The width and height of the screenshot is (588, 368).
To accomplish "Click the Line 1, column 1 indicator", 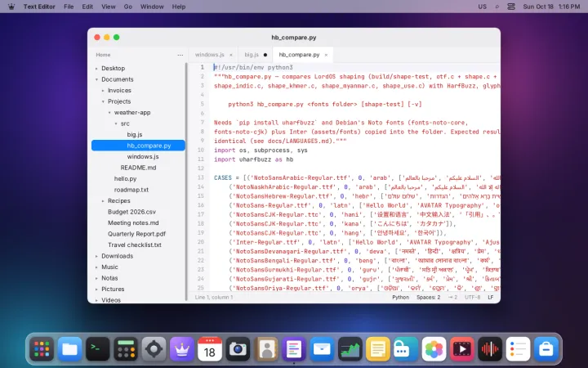I will pyautogui.click(x=214, y=297).
